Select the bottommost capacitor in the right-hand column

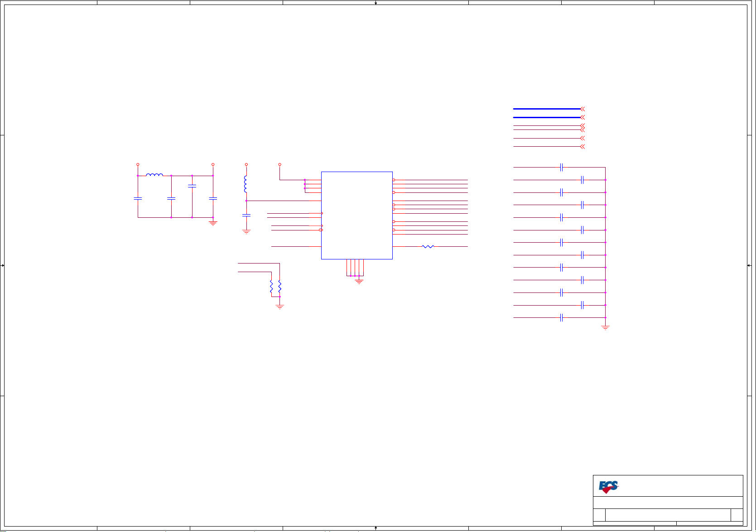point(561,318)
